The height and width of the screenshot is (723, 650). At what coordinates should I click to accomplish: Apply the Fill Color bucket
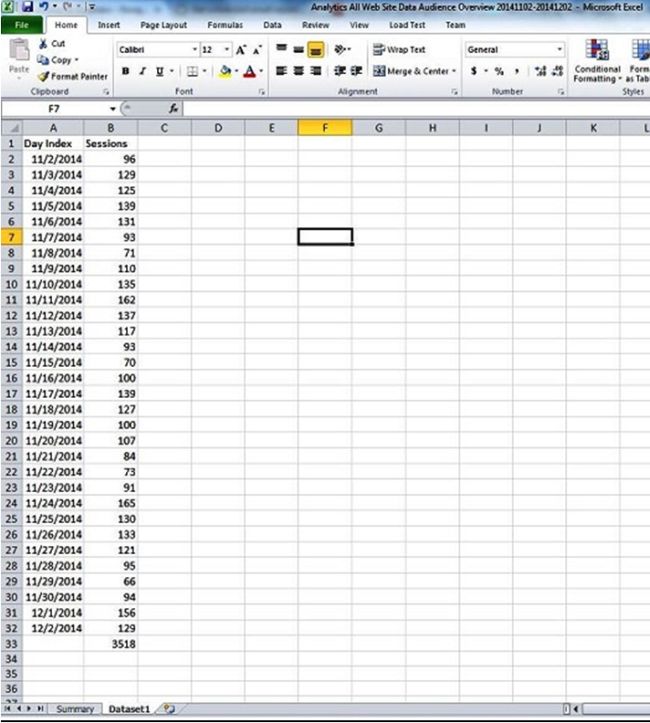(225, 71)
